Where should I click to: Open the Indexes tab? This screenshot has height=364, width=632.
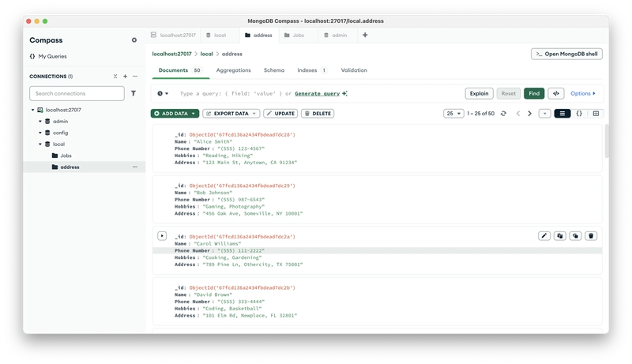click(x=312, y=70)
